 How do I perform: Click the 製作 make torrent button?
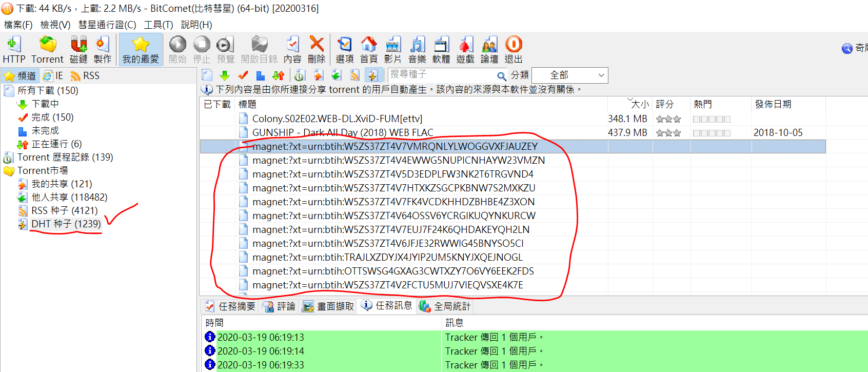[x=103, y=50]
